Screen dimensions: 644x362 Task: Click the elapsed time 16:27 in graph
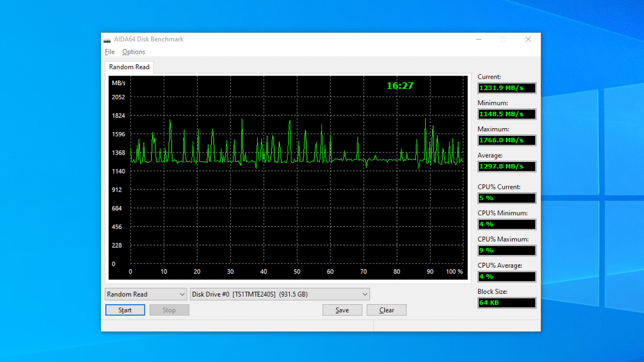(400, 85)
